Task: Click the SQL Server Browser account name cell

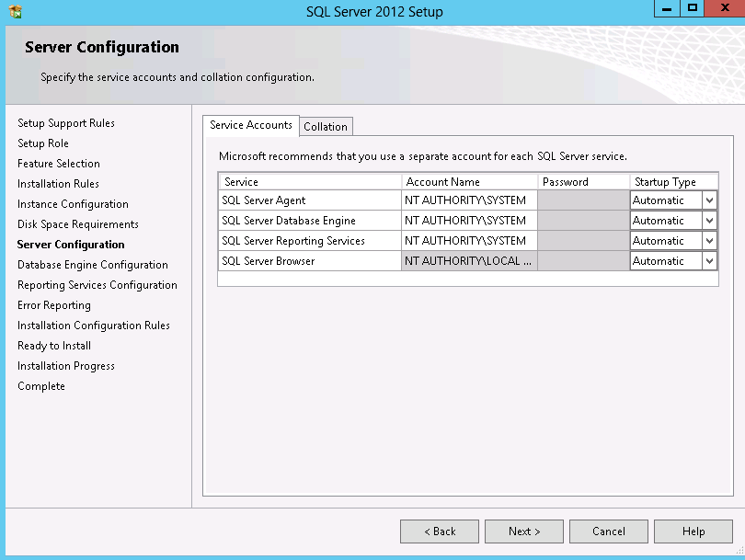Action: point(469,261)
